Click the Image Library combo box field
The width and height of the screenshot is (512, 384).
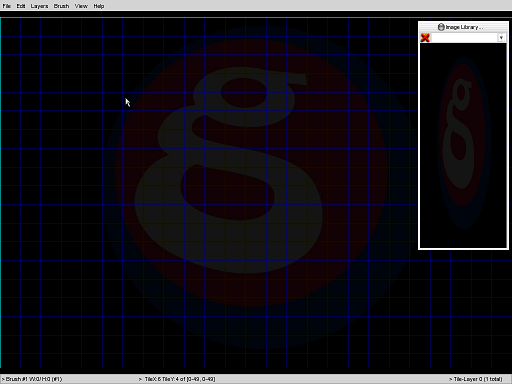click(468, 38)
